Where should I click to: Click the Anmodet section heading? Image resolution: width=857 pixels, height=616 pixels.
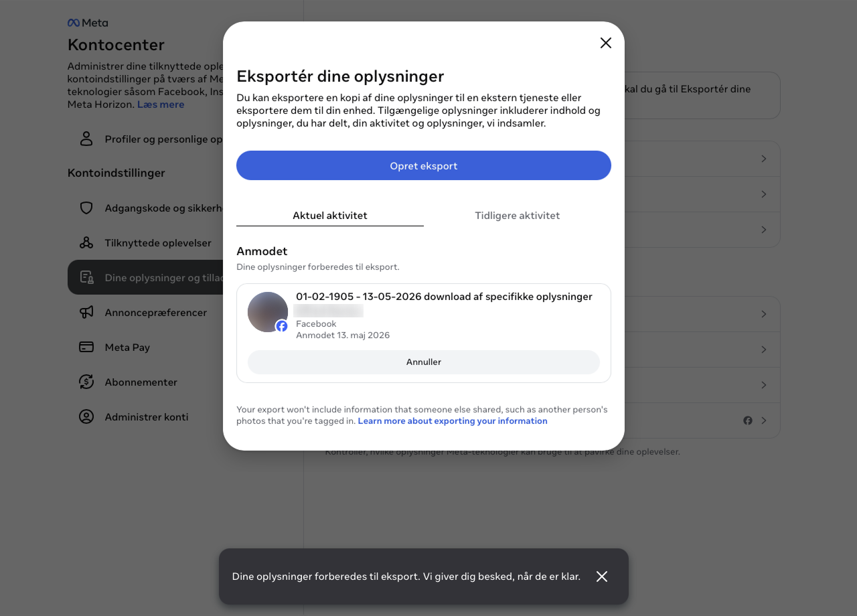point(262,251)
